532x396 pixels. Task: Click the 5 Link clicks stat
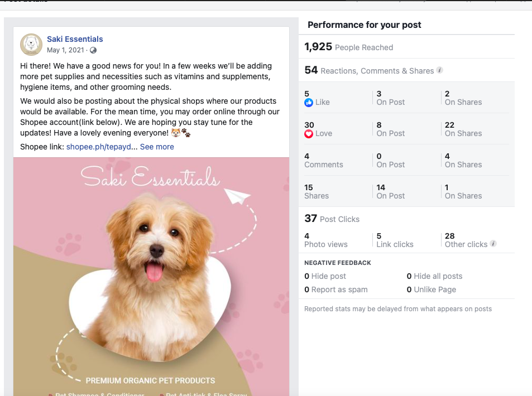click(x=395, y=240)
